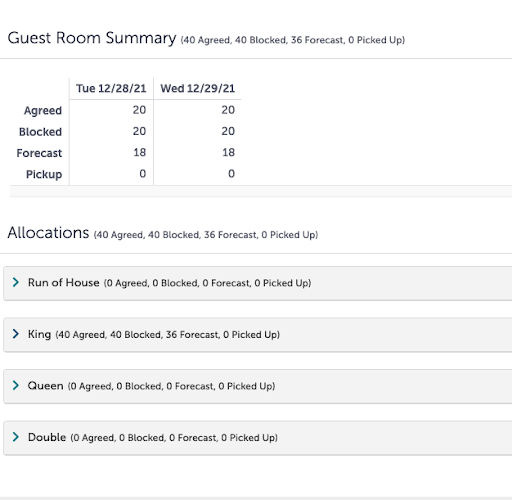Click the Pickup value for Wed 12/29/21

[x=231, y=174]
